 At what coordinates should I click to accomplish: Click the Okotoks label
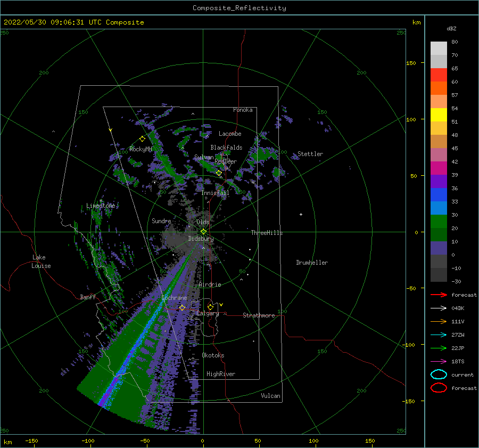pos(213,355)
